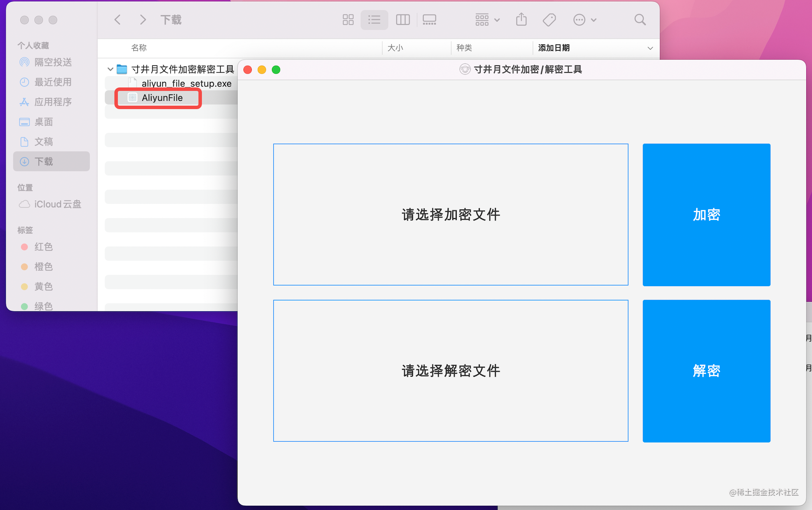Click the 解密 (Decrypt) button
Viewport: 812px width, 510px height.
tap(706, 371)
